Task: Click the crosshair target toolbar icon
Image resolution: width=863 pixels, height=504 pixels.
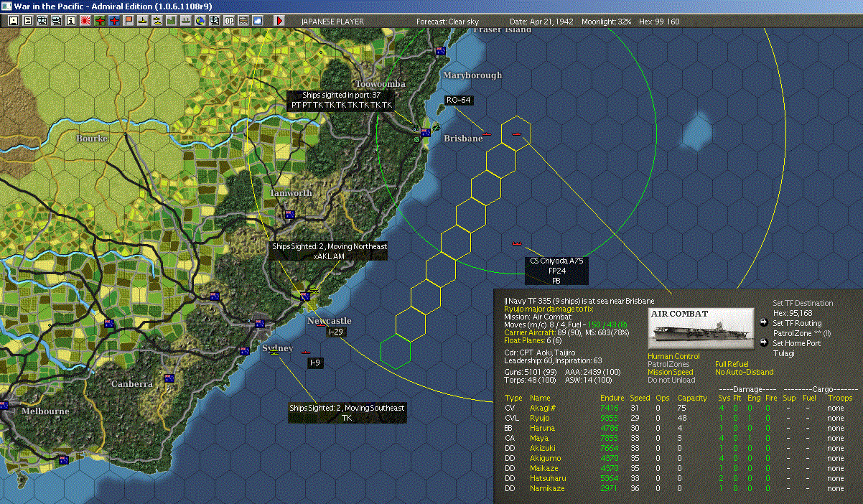Action: pos(214,21)
